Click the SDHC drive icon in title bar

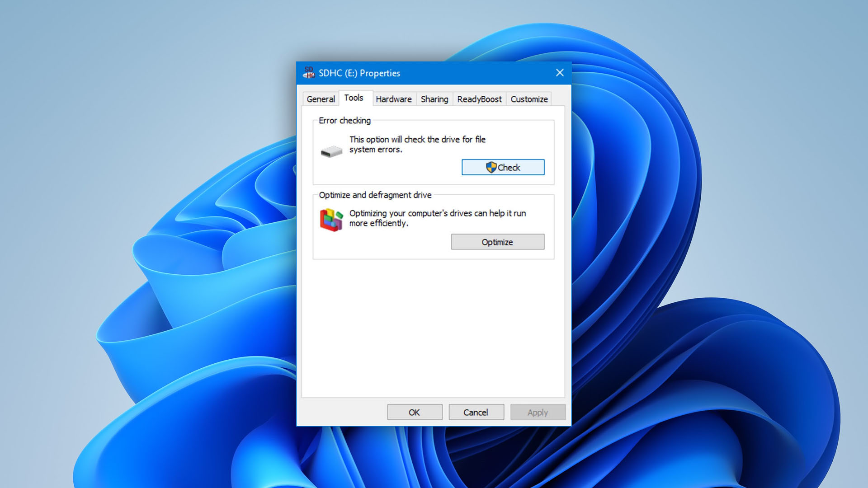(x=309, y=73)
